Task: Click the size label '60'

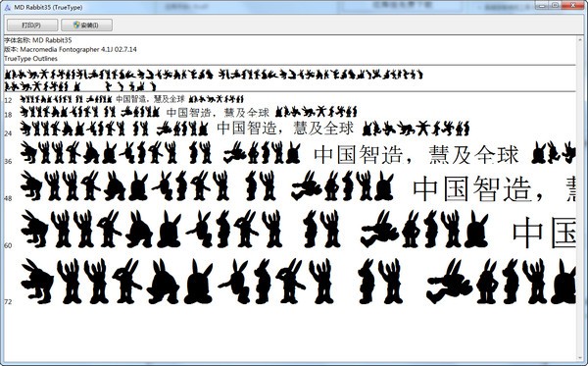Action: [x=8, y=245]
